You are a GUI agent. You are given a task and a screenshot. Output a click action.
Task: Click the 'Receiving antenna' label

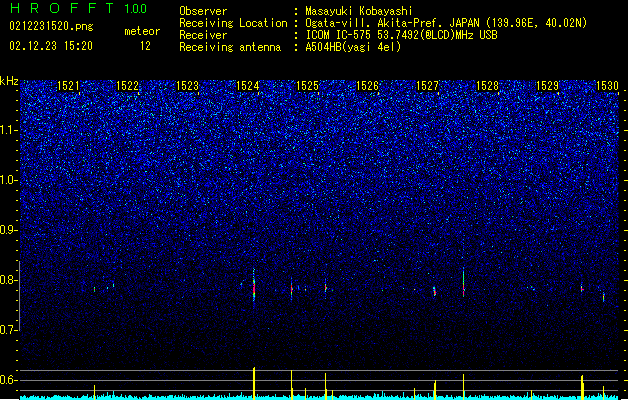(x=230, y=47)
